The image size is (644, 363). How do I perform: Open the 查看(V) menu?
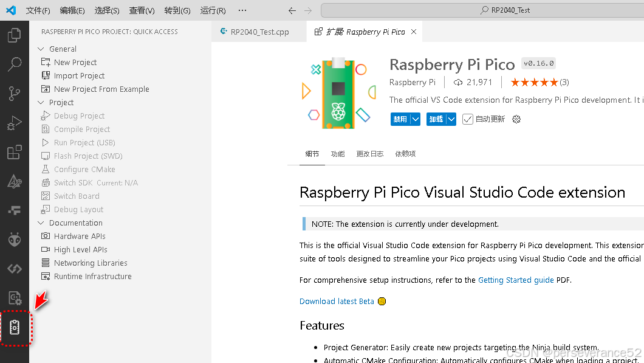[x=142, y=10]
